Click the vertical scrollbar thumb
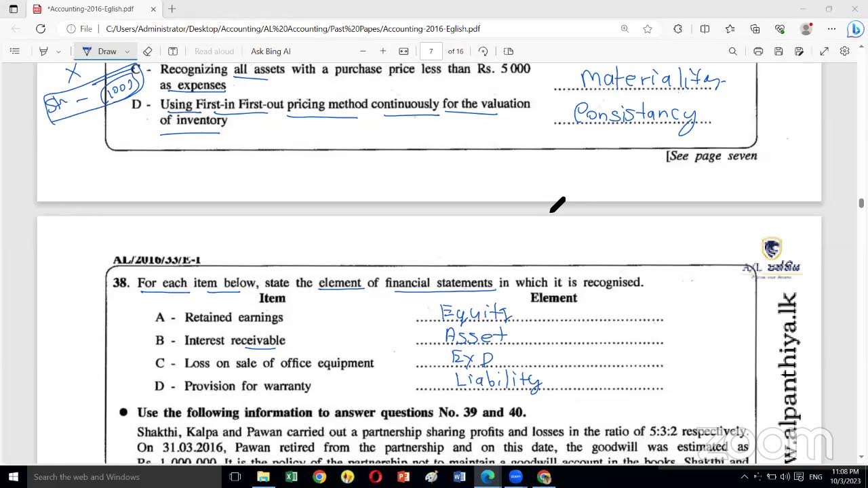The image size is (868, 488). tap(861, 203)
